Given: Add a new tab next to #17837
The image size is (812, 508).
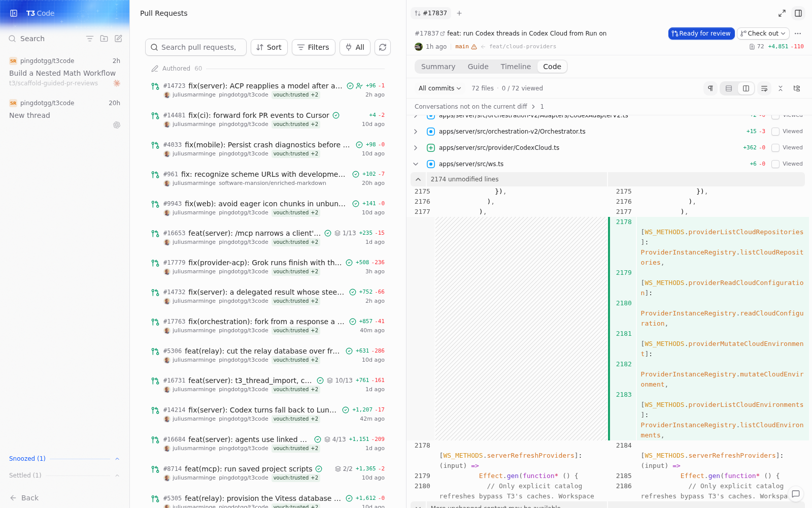Looking at the screenshot, I should tap(459, 13).
